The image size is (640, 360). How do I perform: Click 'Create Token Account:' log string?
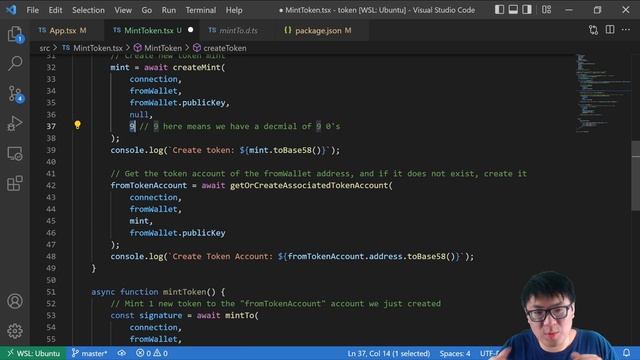(222, 256)
